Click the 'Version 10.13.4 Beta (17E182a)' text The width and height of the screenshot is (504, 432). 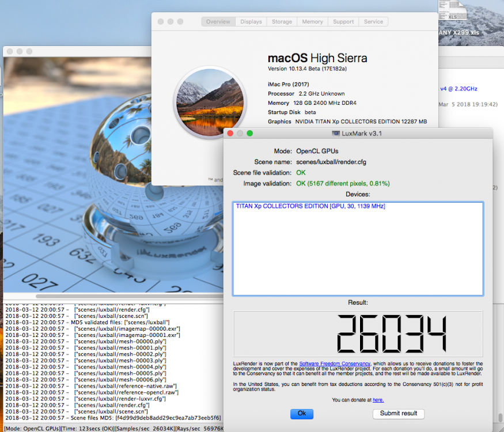tap(307, 69)
